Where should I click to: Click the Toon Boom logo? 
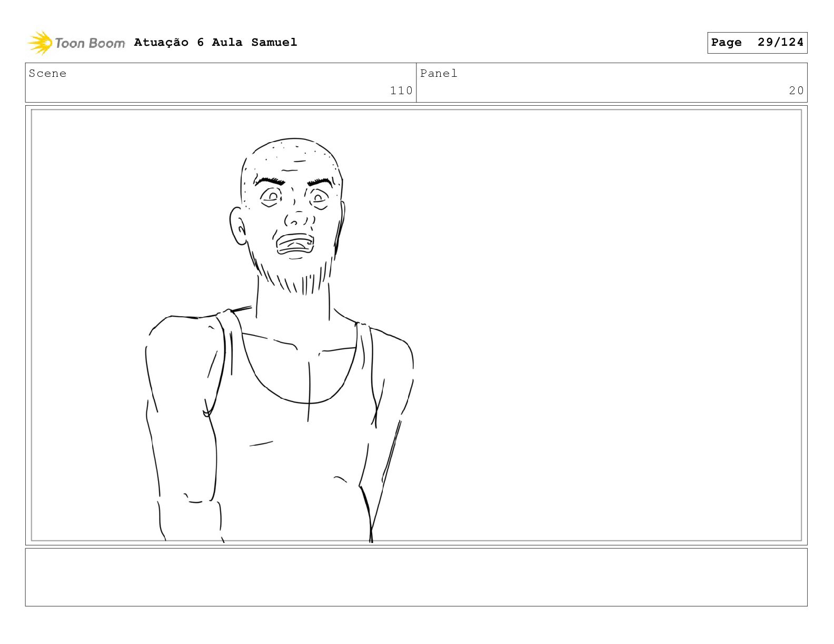tap(76, 43)
